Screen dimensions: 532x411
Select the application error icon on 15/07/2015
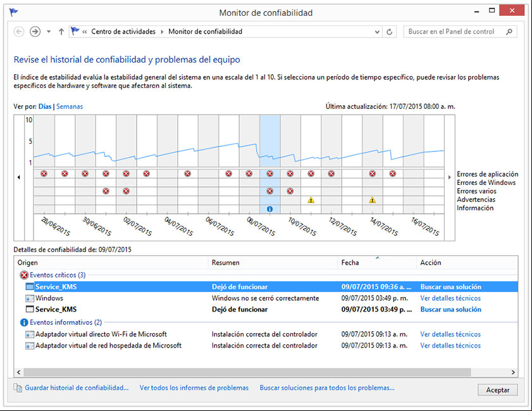coord(393,174)
